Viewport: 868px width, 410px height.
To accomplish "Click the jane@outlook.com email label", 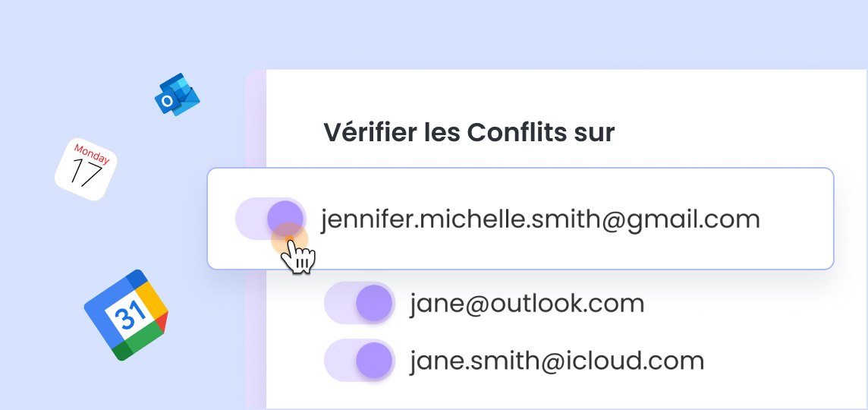I will (527, 304).
